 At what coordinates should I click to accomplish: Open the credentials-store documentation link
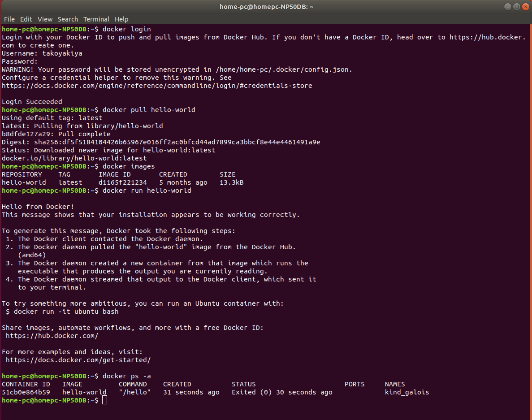point(157,85)
